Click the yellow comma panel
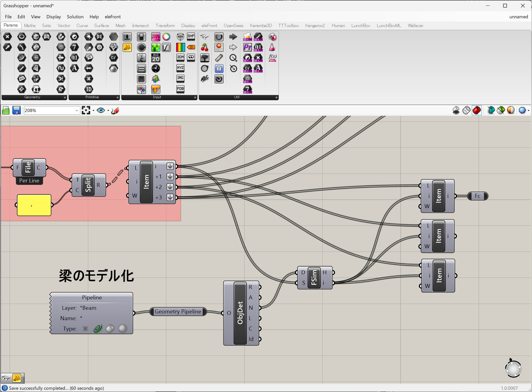The height and width of the screenshot is (392, 532). 34,205
